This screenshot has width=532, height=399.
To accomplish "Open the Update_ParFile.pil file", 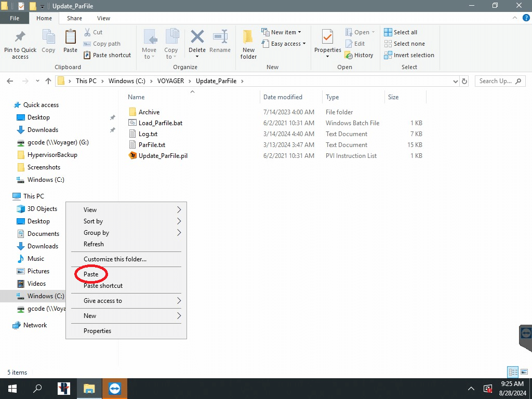I will (x=163, y=156).
